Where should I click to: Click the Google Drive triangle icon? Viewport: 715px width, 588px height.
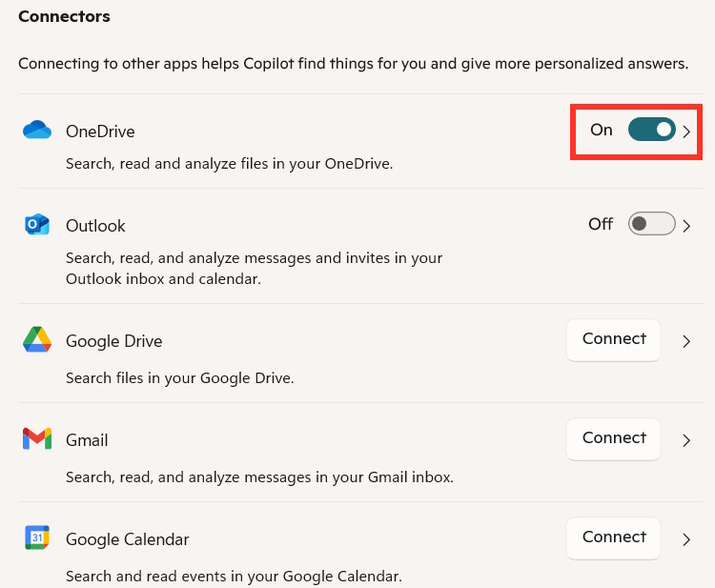point(37,339)
